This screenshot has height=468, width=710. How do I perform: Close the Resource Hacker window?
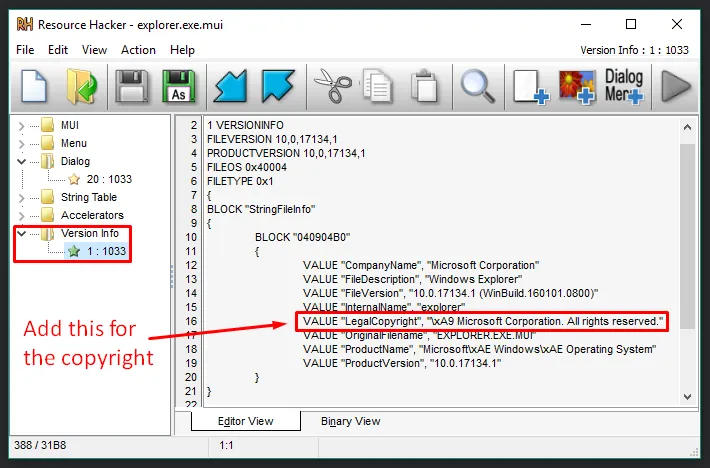677,24
